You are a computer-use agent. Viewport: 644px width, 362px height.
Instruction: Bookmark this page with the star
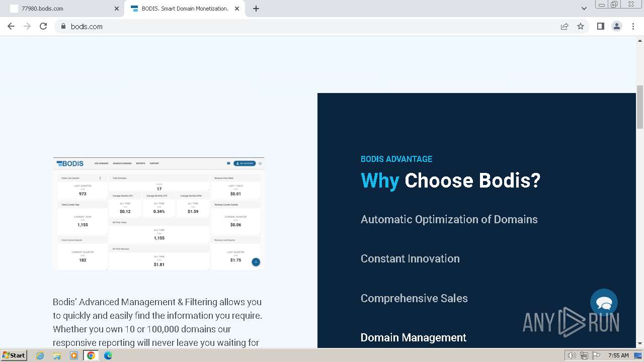pyautogui.click(x=581, y=26)
